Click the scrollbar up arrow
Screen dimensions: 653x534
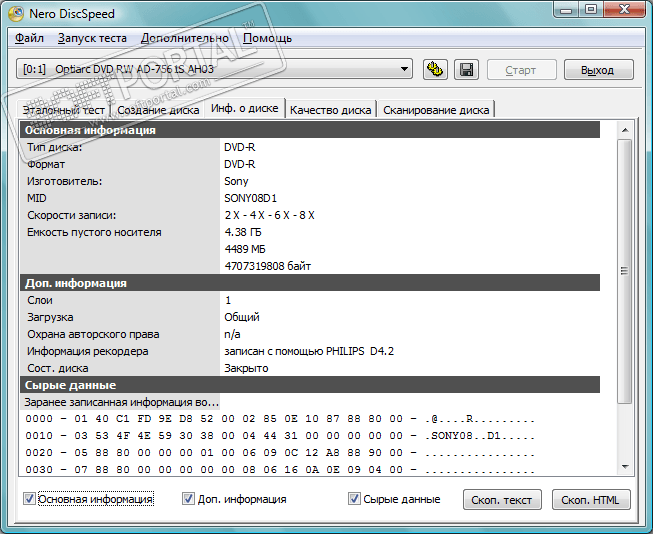(x=625, y=130)
